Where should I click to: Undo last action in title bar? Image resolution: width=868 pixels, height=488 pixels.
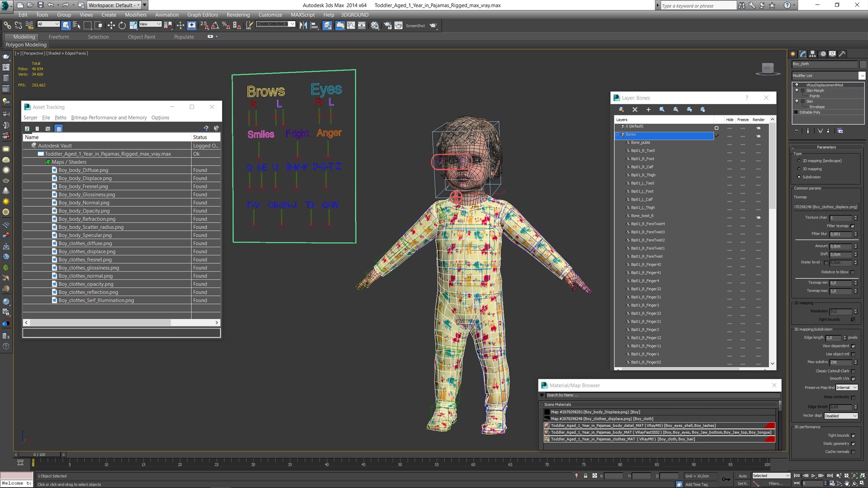[51, 5]
